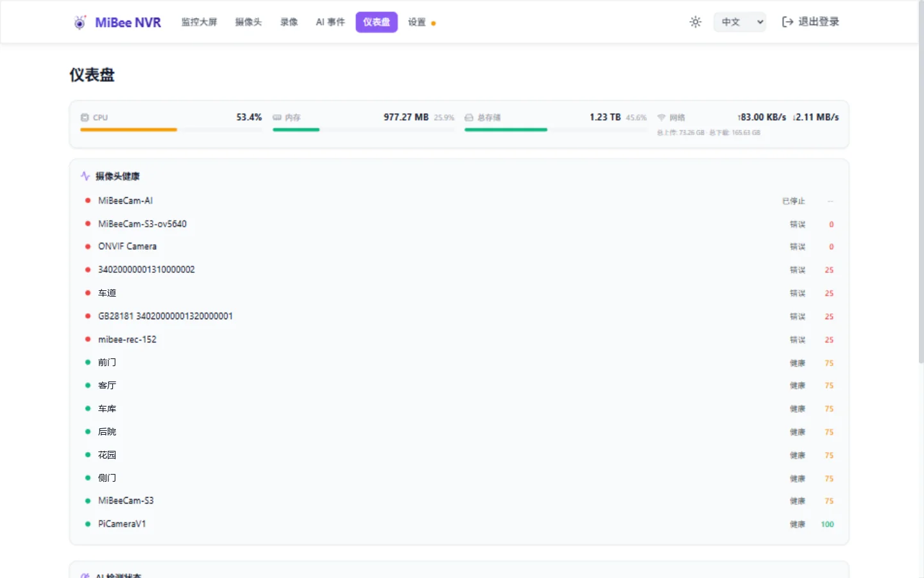Click the red dot beside mibee-rec-152
The height and width of the screenshot is (578, 924).
pyautogui.click(x=88, y=339)
